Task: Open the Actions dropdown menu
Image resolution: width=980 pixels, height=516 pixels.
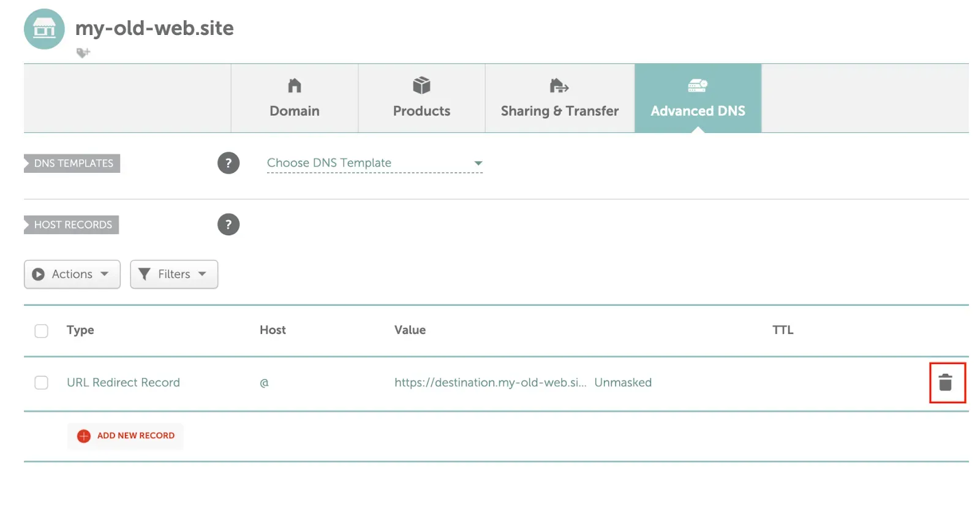Action: 72,274
